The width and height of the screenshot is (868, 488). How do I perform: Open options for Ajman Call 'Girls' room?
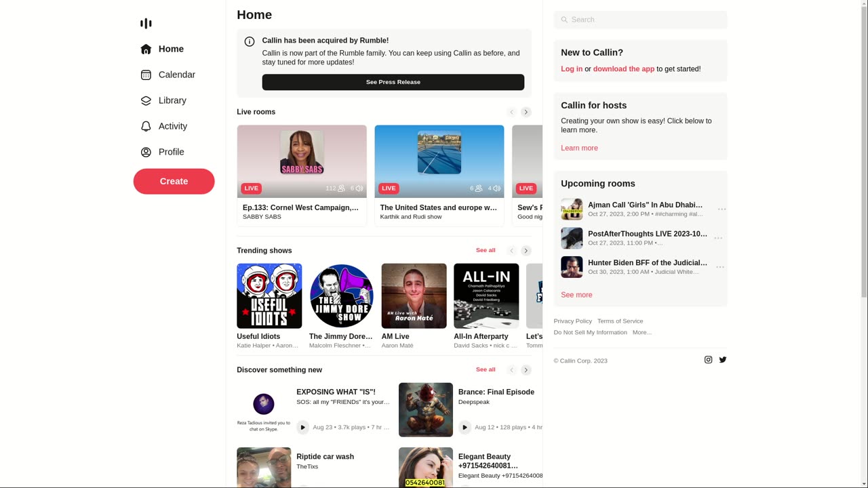pos(722,209)
